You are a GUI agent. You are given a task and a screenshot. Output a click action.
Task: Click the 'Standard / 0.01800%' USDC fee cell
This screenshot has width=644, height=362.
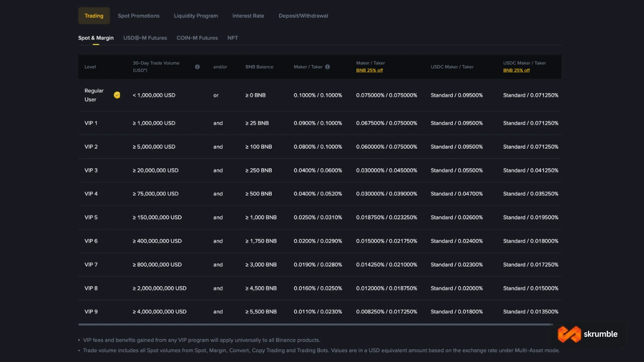click(457, 312)
